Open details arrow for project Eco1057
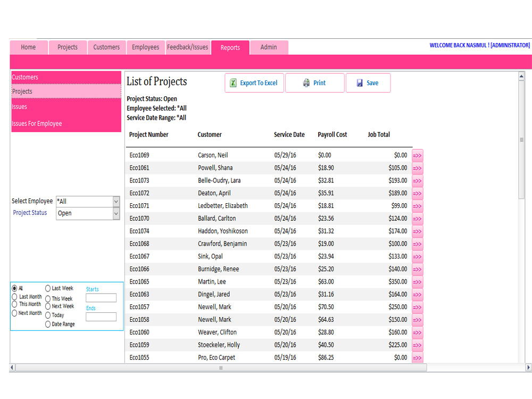 point(417,307)
